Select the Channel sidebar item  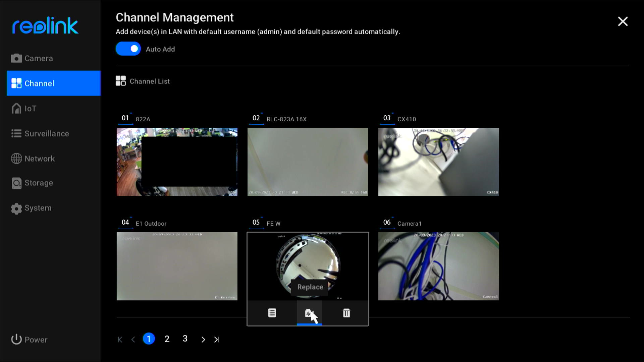(54, 83)
